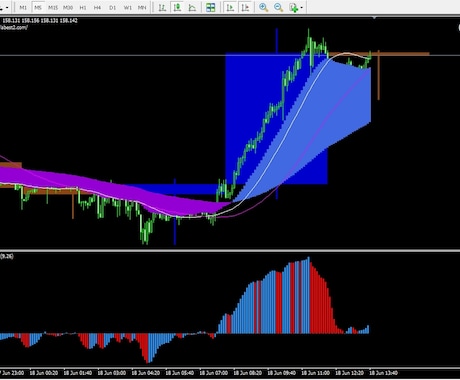Switch to the M15 timeframe
This screenshot has height=380, width=460.
53,7
